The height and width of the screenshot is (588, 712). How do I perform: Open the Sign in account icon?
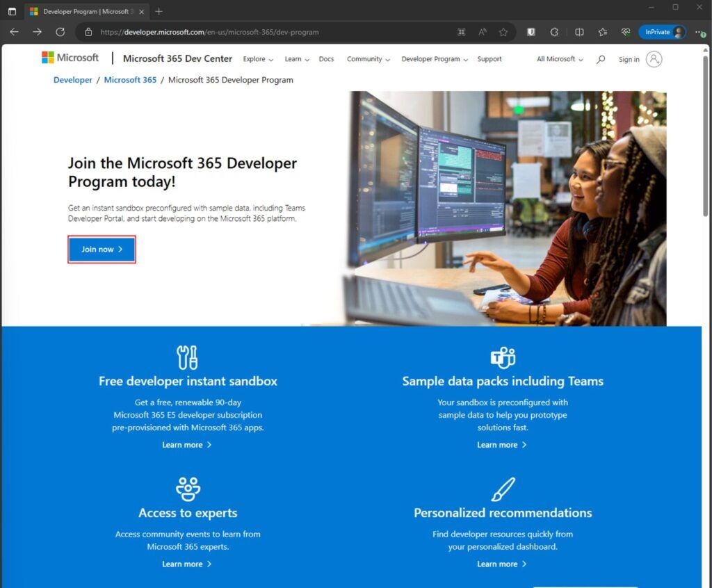(x=654, y=59)
